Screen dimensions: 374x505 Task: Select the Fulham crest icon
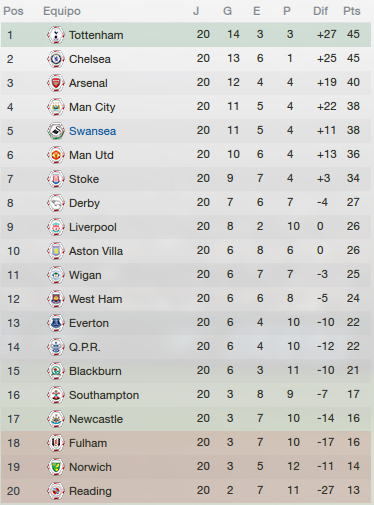tap(56, 443)
